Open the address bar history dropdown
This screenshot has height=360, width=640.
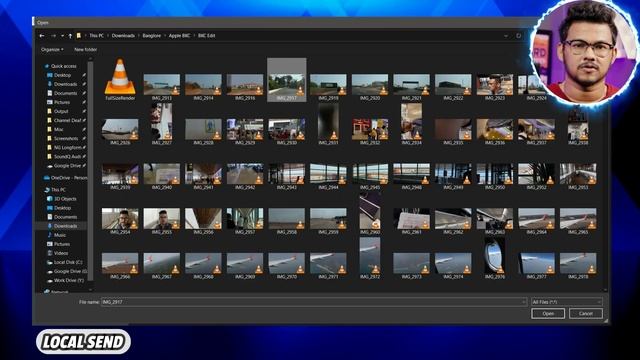coord(506,36)
